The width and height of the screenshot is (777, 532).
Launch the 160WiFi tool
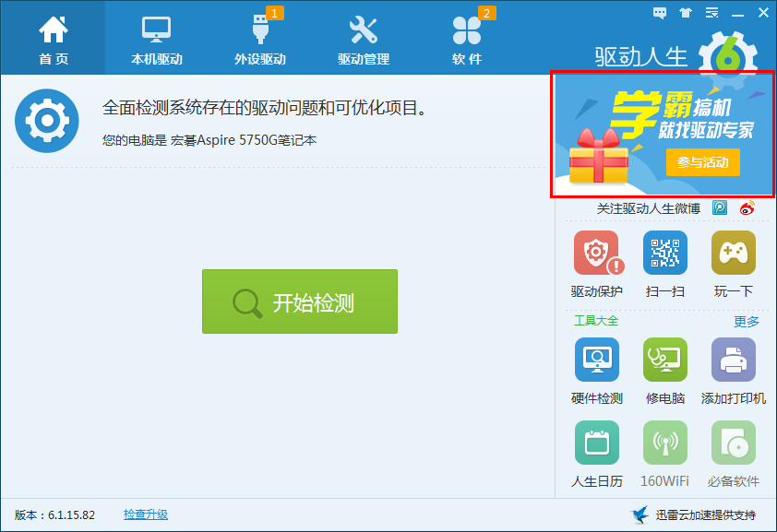click(x=665, y=443)
